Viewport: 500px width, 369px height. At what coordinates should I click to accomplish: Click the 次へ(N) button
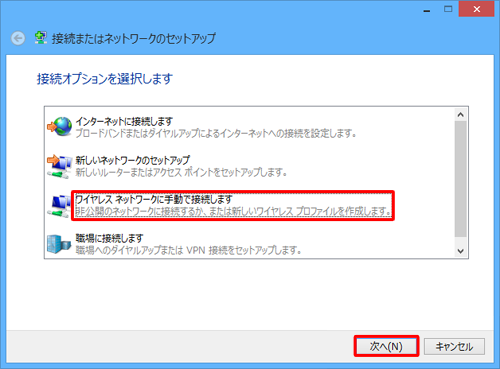(386, 346)
